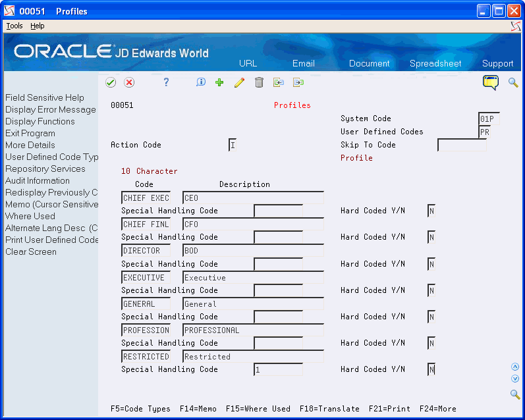Screen dimensions: 525x420
Task: Click the pencil Change icon
Action: click(239, 82)
